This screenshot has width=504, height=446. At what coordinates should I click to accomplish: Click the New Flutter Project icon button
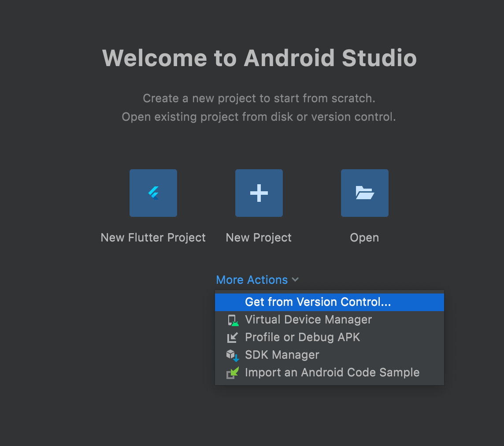coord(153,193)
